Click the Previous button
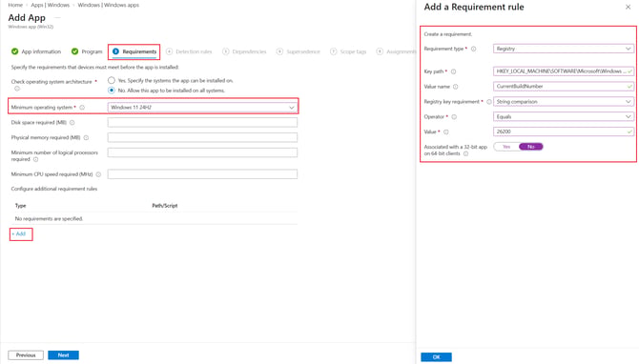Image resolution: width=639 pixels, height=364 pixels. [26, 355]
